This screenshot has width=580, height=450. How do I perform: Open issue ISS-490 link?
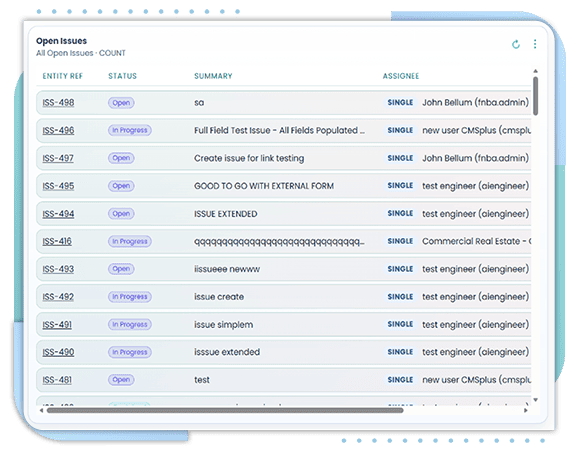(58, 352)
